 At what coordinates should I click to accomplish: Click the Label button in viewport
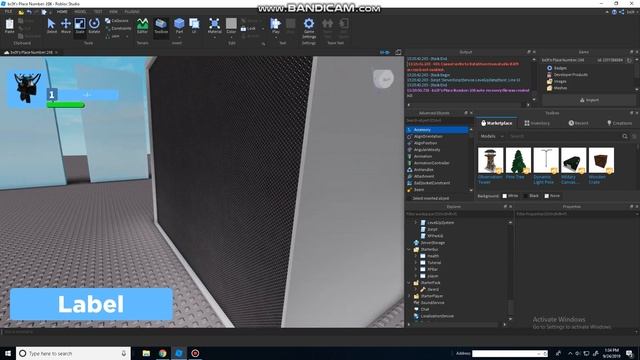(x=91, y=304)
